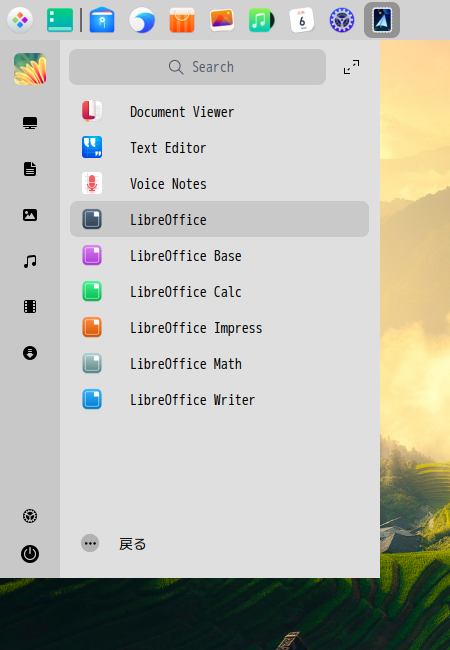Open the Videos folder sidebar icon

pos(30,307)
